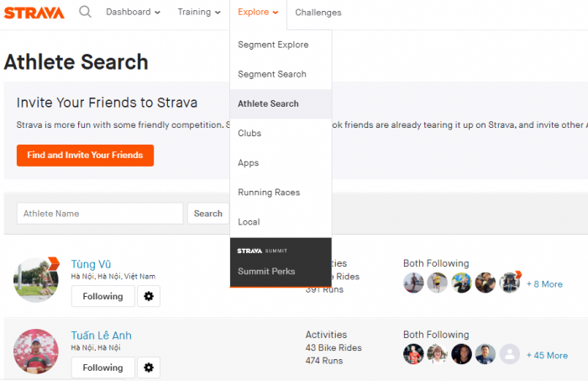Open Tuấn Lê Anh profile name link
The height and width of the screenshot is (381, 588).
pyautogui.click(x=102, y=336)
